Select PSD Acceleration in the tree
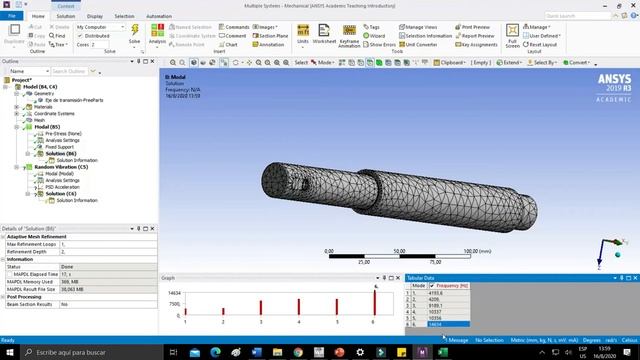This screenshot has height=360, width=640. [62, 187]
